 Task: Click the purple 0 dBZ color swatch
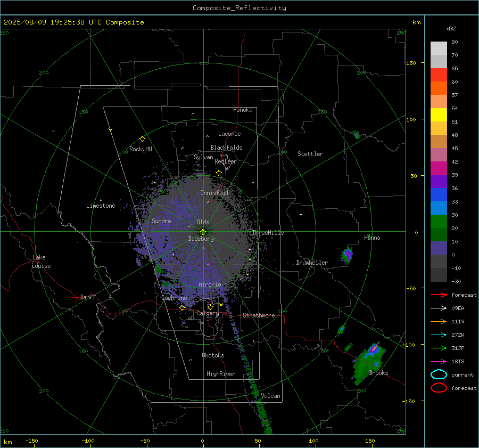439,248
